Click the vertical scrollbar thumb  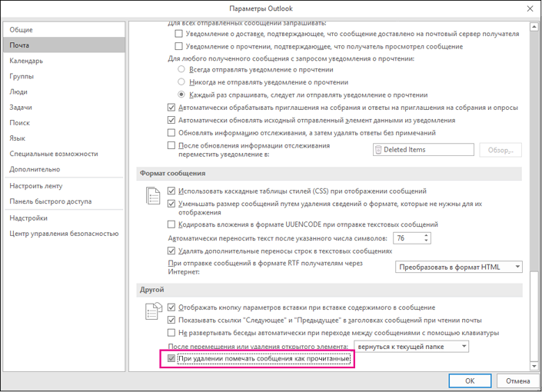[534, 317]
